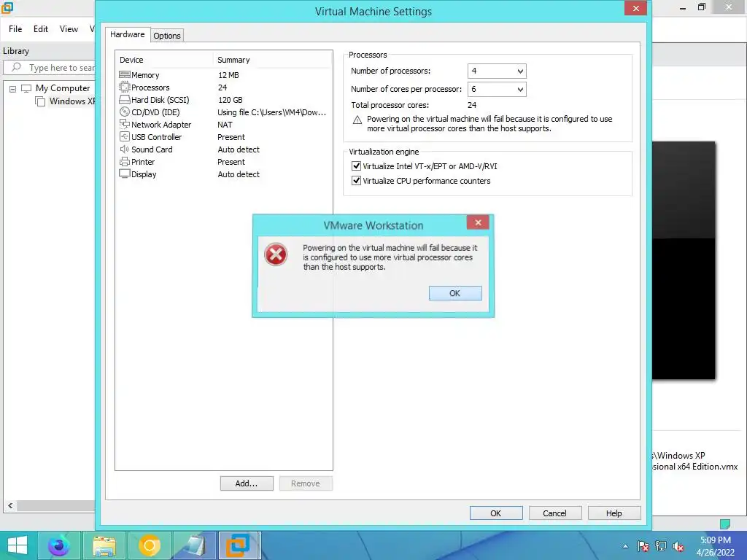Image resolution: width=747 pixels, height=560 pixels.
Task: Click the Action Center flag tray icon
Action: point(643,546)
